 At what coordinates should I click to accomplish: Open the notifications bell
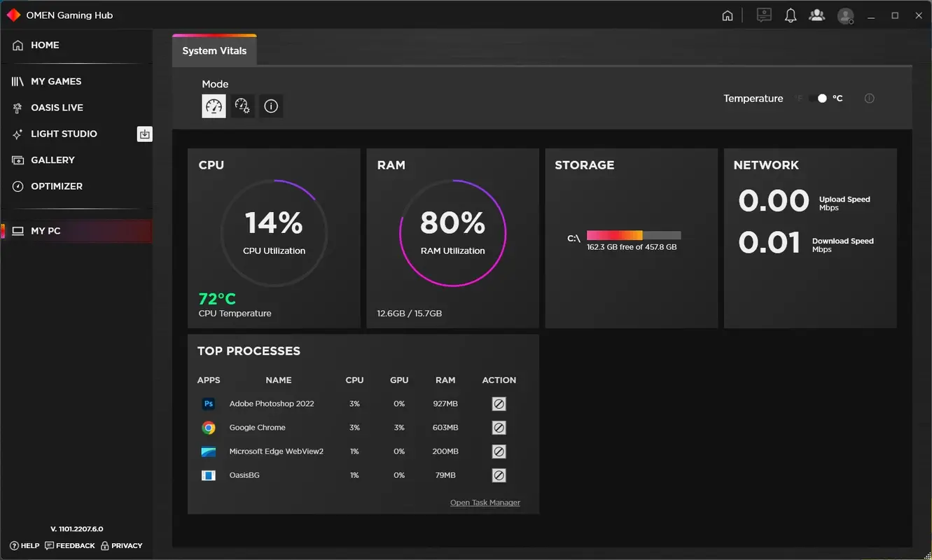point(791,15)
